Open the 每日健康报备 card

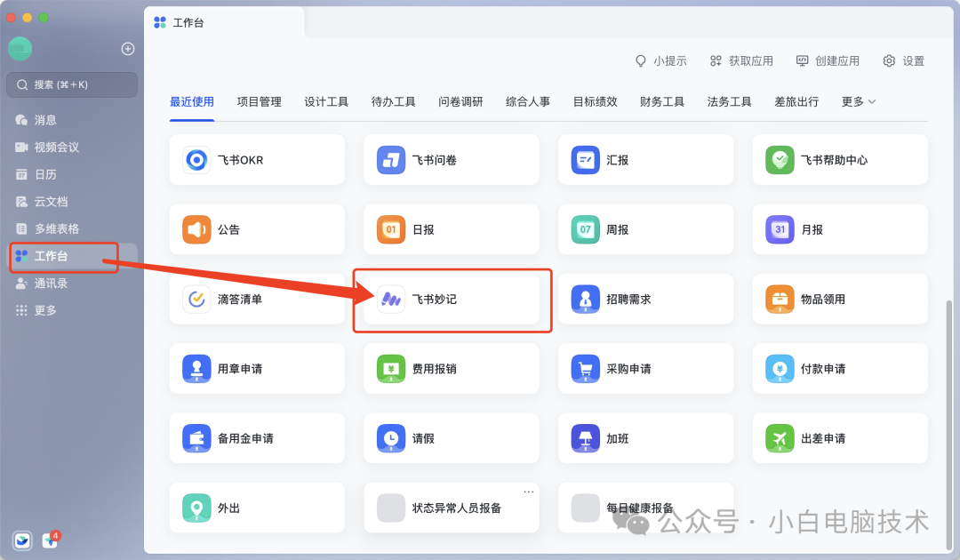[x=645, y=508]
